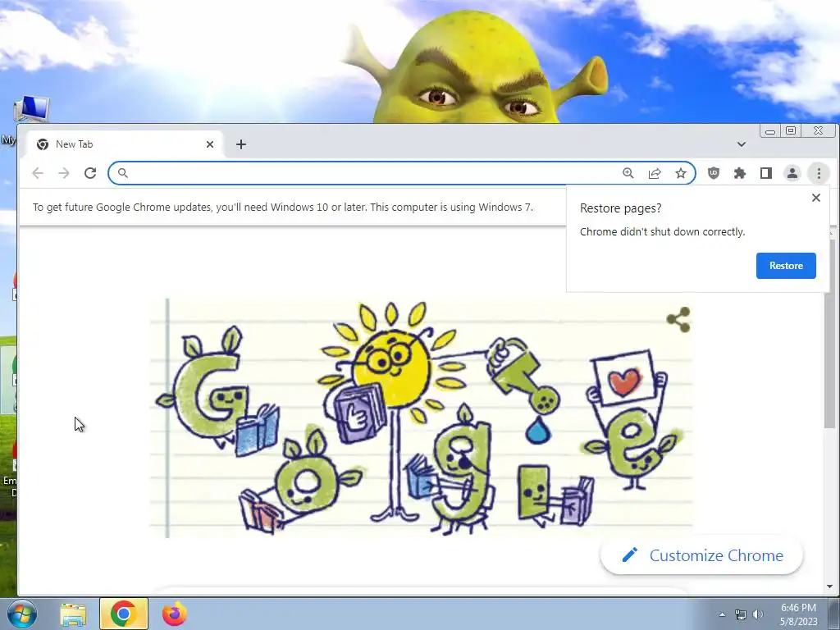Click the Chrome taskbar icon

point(123,614)
